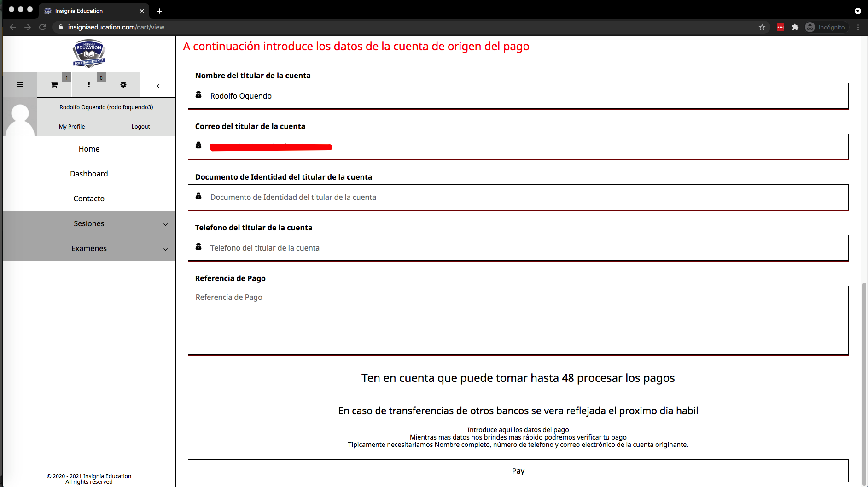Open the Contacto page
Viewport: 868px width, 487px height.
89,199
